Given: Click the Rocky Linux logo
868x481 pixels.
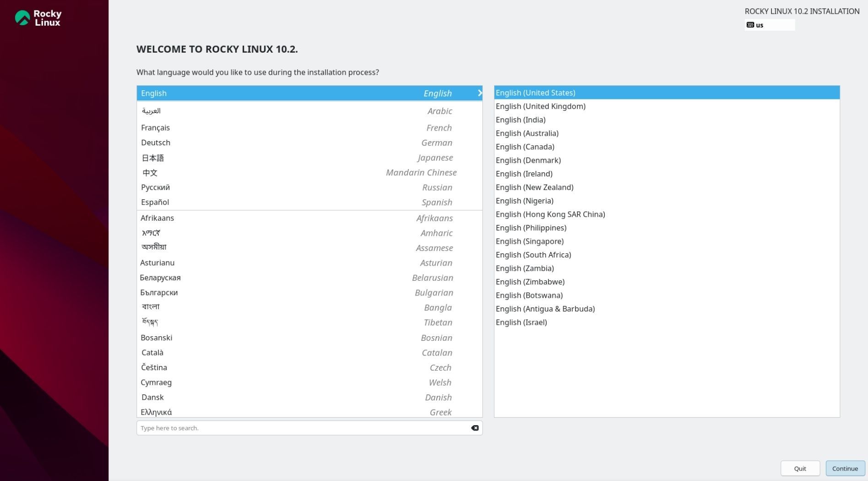Looking at the screenshot, I should point(38,18).
